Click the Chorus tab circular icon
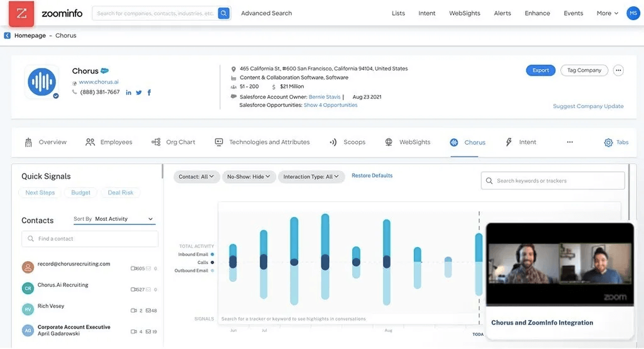The image size is (644, 349). tap(454, 143)
